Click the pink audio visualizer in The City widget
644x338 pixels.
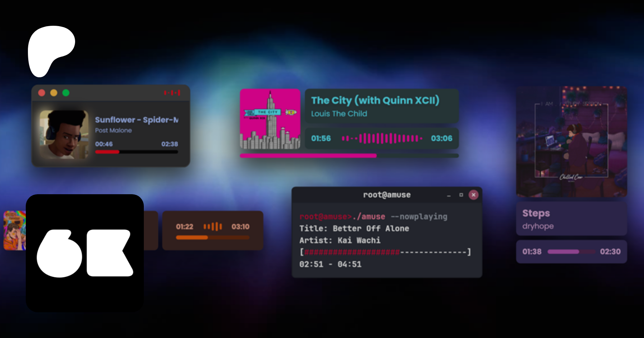382,138
